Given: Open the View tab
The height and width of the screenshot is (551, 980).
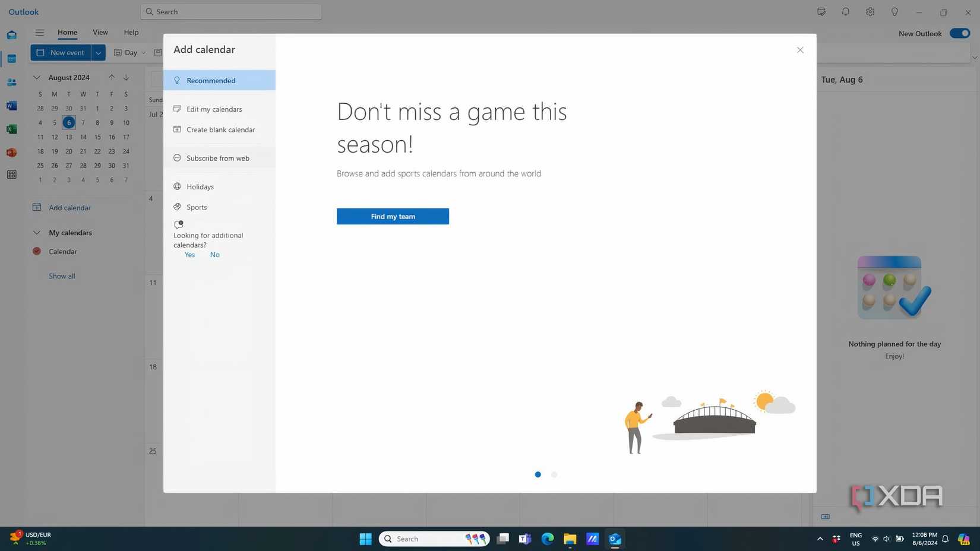Looking at the screenshot, I should click(100, 33).
